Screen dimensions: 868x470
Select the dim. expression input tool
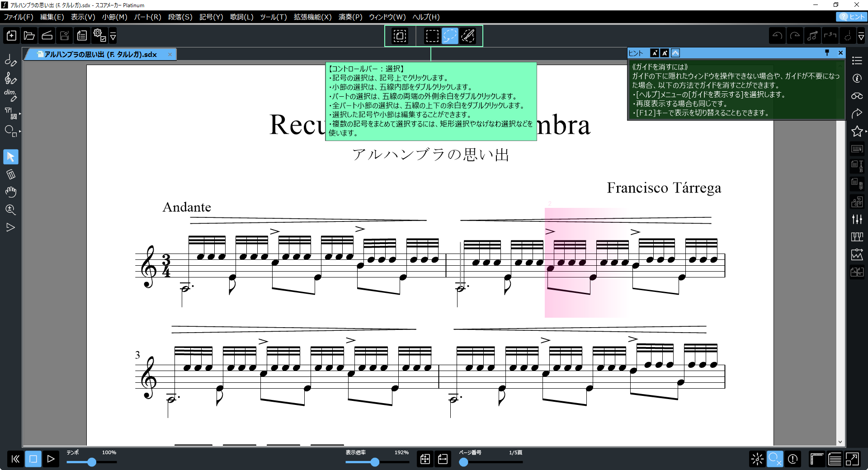11,95
